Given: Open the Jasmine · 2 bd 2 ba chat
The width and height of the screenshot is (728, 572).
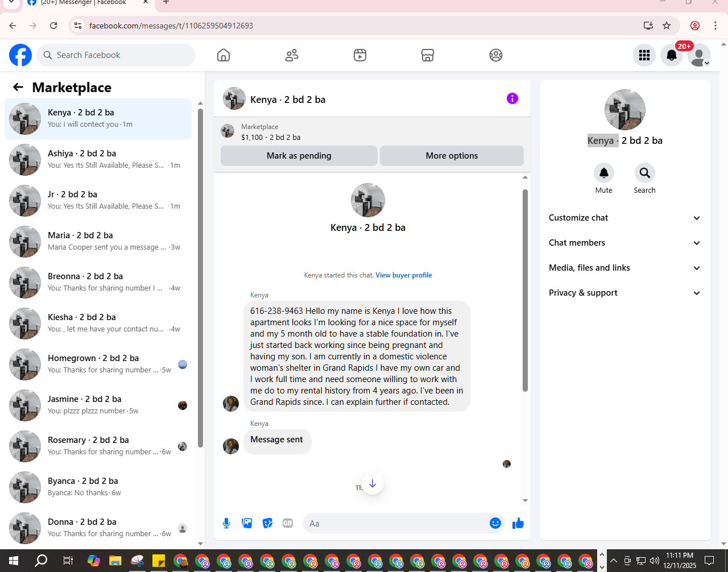Looking at the screenshot, I should tap(98, 405).
